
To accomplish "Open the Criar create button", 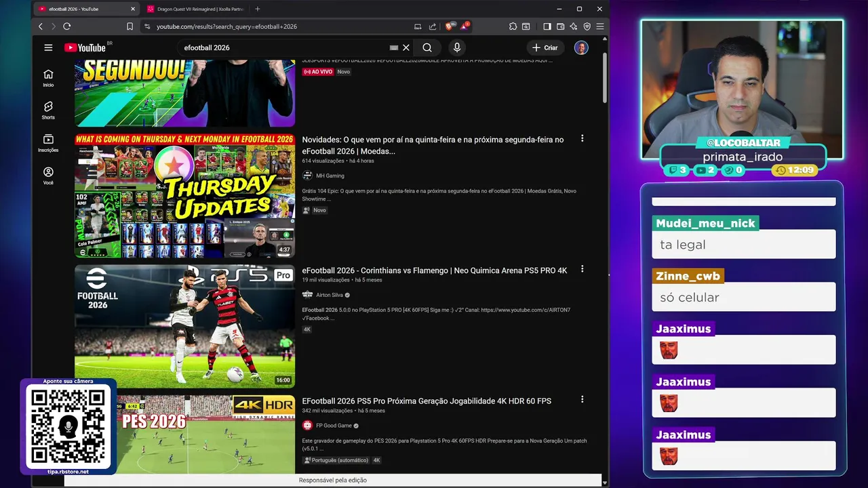I will [x=545, y=47].
